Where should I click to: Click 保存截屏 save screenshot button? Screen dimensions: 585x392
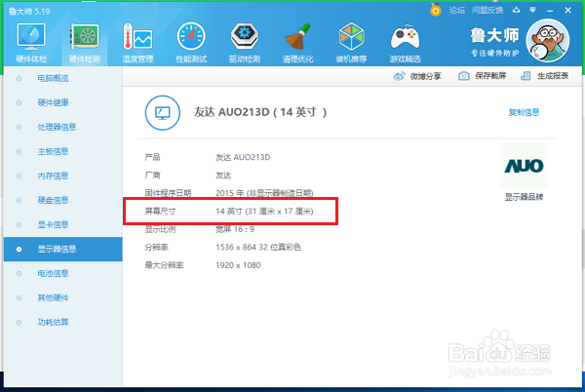click(x=482, y=76)
